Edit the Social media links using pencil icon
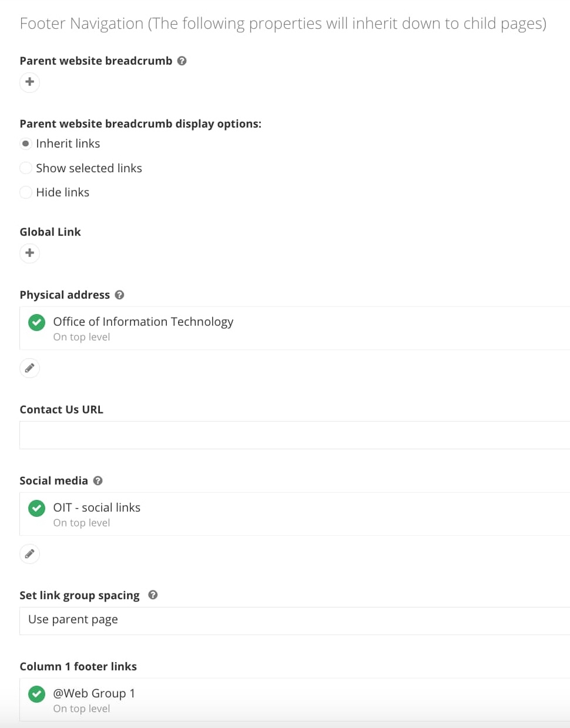The image size is (570, 728). click(29, 553)
